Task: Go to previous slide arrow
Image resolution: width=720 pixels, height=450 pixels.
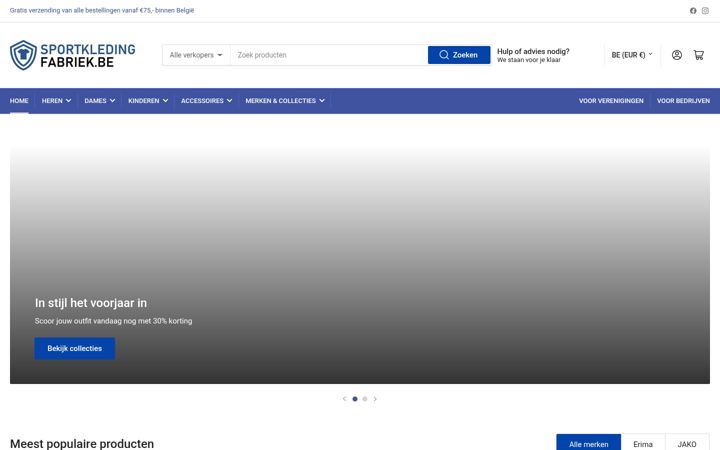Action: 344,399
